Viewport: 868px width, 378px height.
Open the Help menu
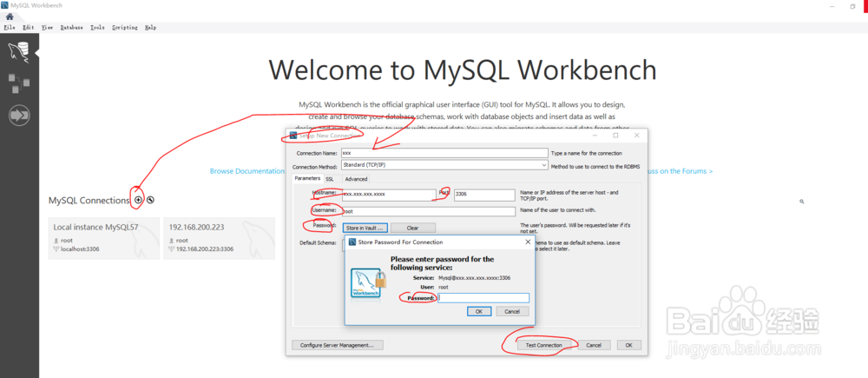click(x=150, y=27)
